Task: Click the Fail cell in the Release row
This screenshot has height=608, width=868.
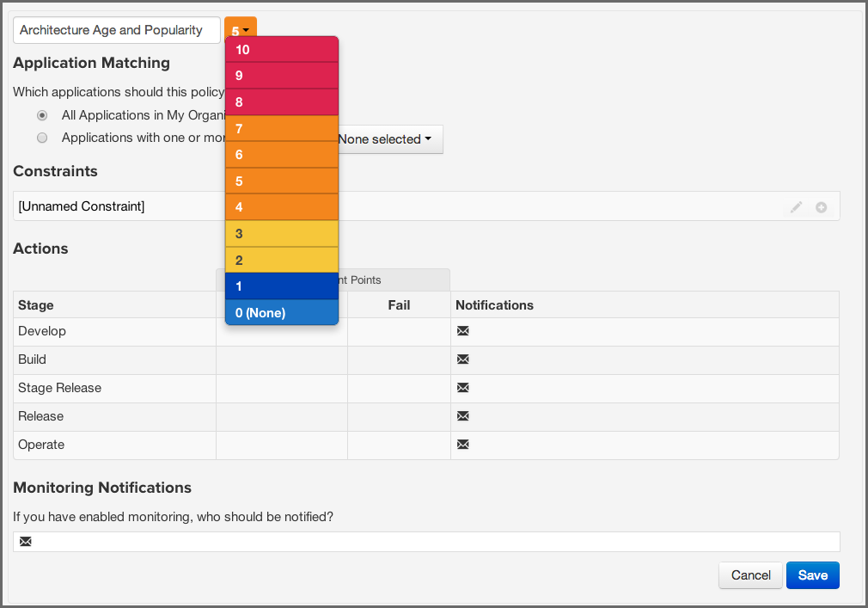Action: click(x=399, y=417)
